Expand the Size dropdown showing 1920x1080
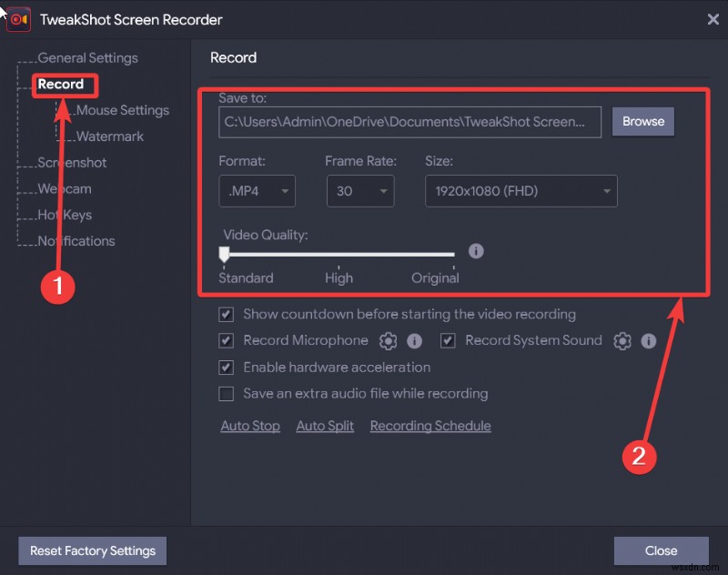Screen dimensions: 728x575 pos(521,191)
